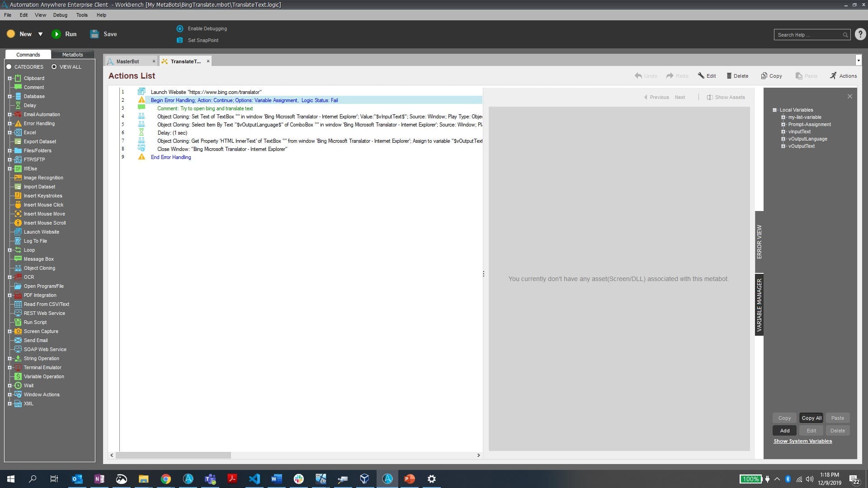
Task: Click the Run play icon
Action: click(56, 34)
